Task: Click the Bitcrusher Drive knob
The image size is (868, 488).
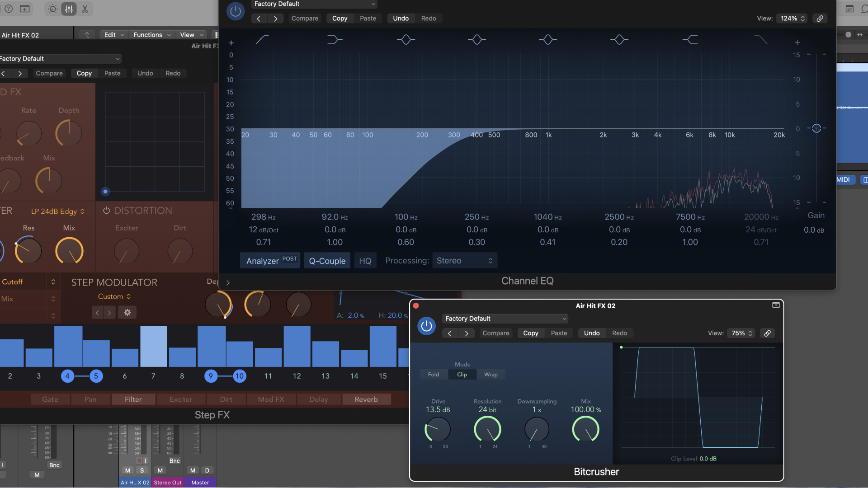Action: [x=438, y=429]
